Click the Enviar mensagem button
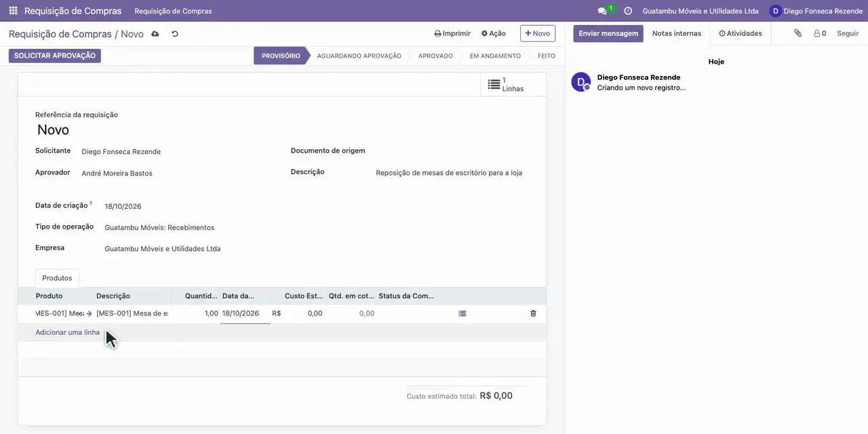 point(608,33)
